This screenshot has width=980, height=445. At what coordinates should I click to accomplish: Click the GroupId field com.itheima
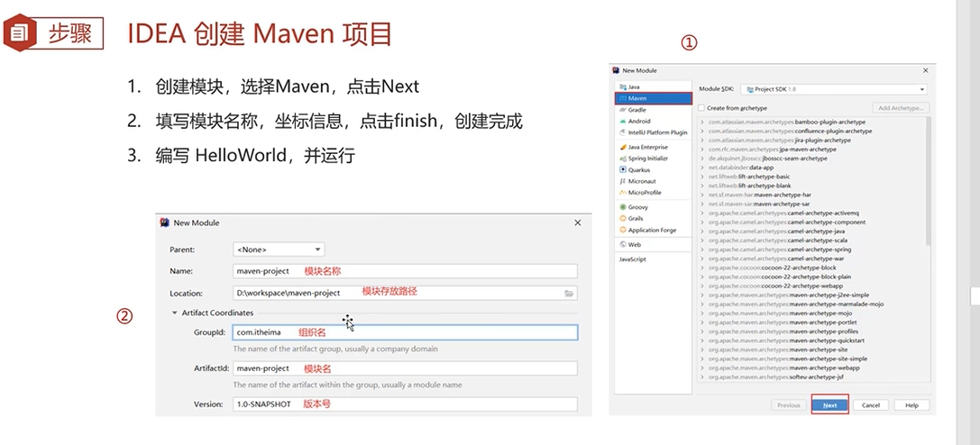405,332
